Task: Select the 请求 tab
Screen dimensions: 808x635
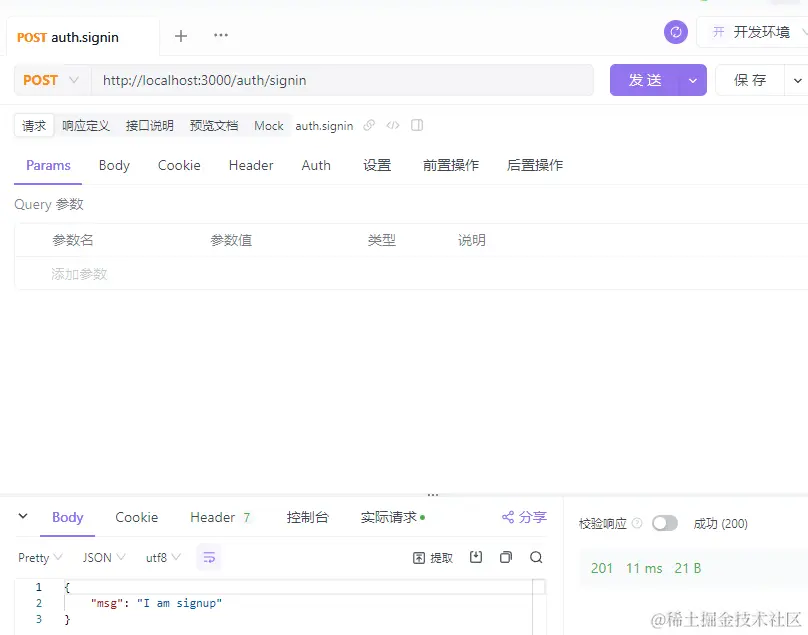Action: pyautogui.click(x=34, y=126)
